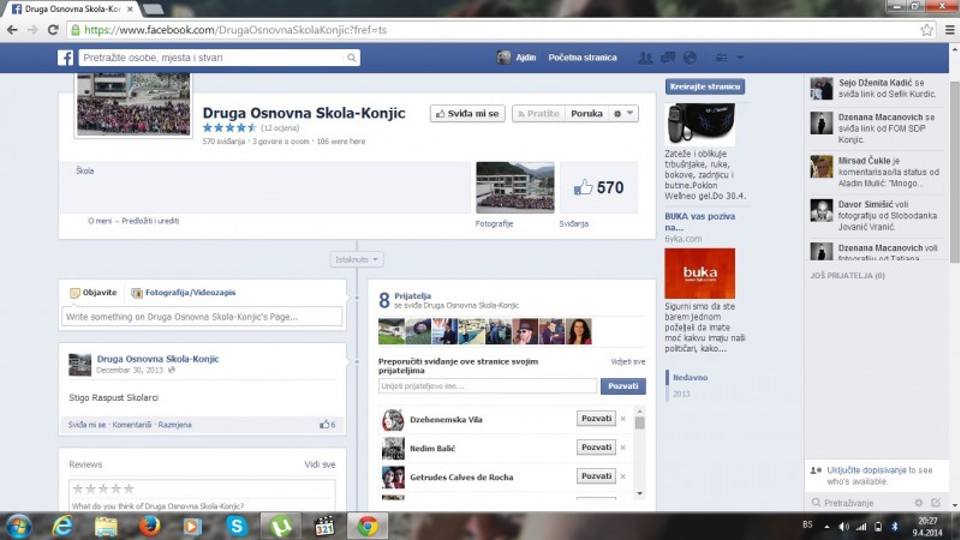
Task: Open Firefox from taskbar
Action: coord(149,526)
